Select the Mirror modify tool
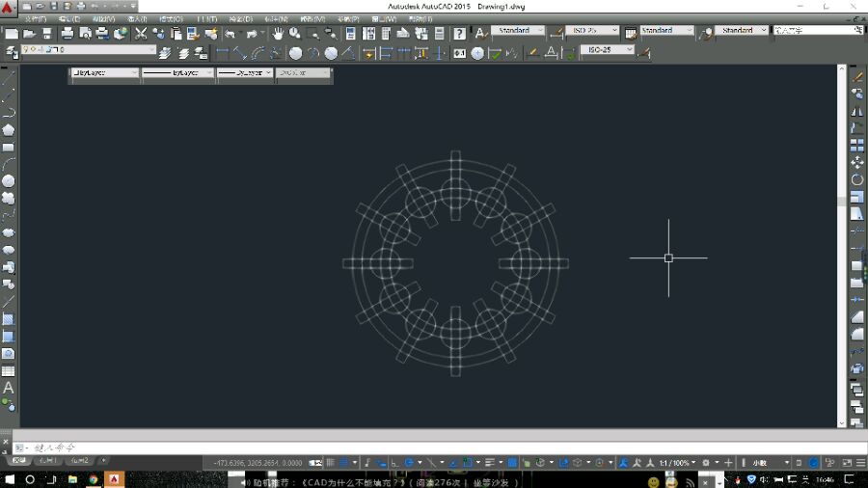868x488 pixels. [x=857, y=111]
